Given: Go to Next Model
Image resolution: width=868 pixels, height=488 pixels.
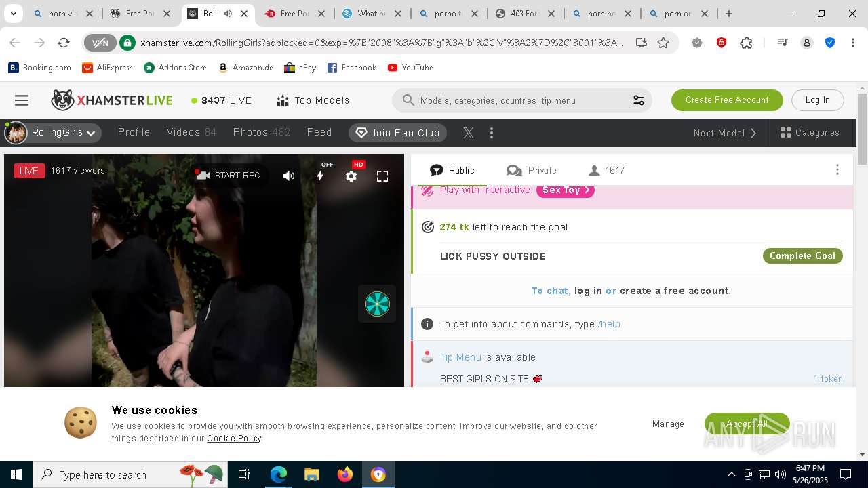Looking at the screenshot, I should point(724,133).
